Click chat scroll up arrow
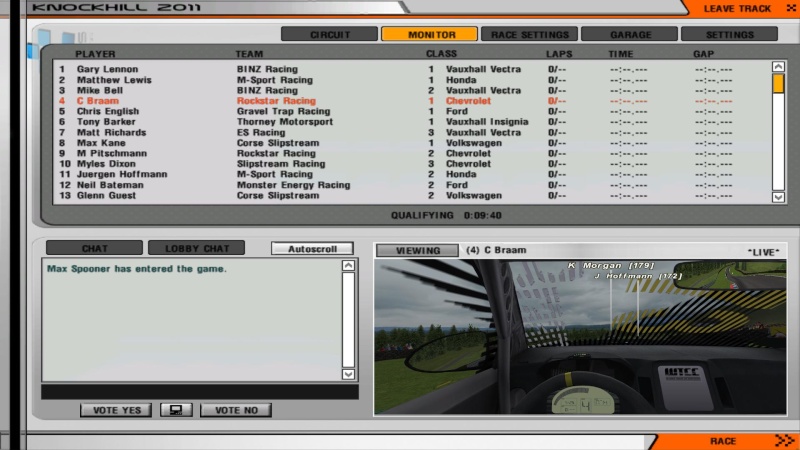The image size is (800, 450). pyautogui.click(x=348, y=265)
